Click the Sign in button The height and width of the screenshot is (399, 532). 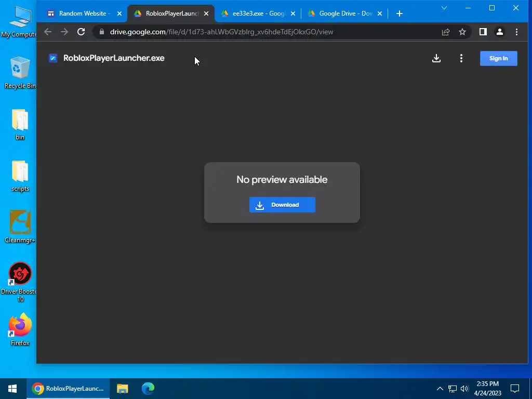click(498, 58)
